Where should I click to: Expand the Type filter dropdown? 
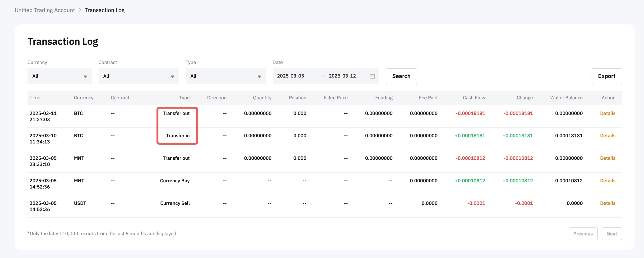pyautogui.click(x=225, y=76)
